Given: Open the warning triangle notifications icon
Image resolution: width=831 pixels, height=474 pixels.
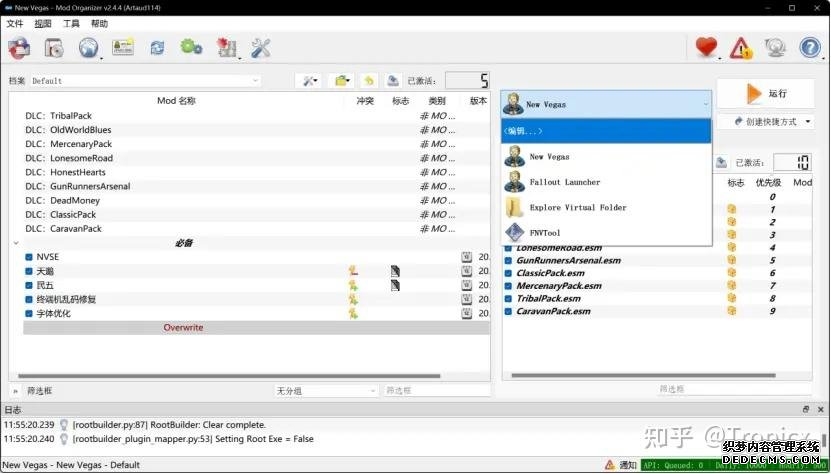Looking at the screenshot, I should [x=740, y=47].
